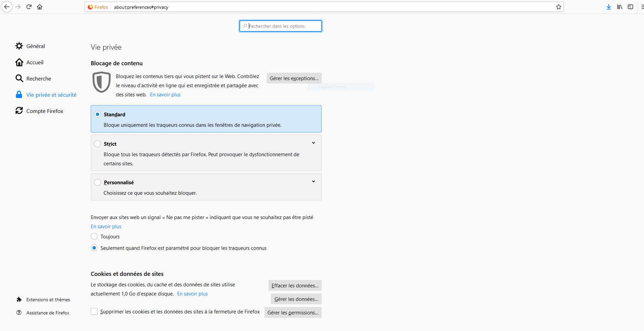Click the Recherche magnifier icon
644x331 pixels.
tap(19, 78)
